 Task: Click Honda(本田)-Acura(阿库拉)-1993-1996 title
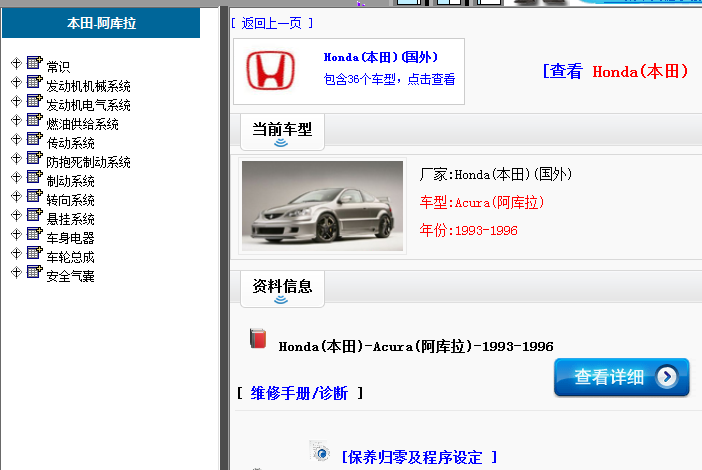point(416,346)
